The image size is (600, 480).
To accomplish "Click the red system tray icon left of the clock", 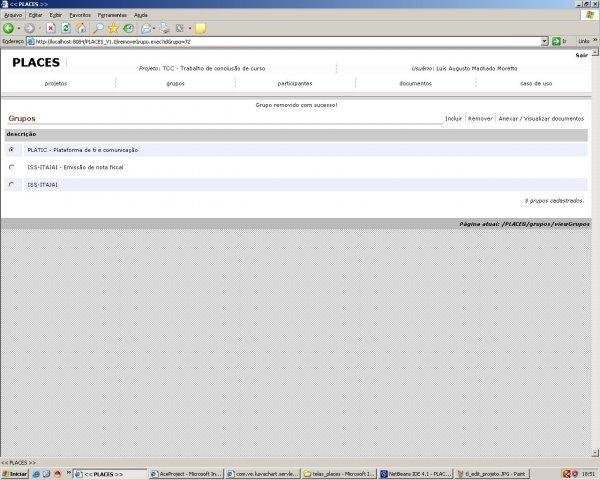I will click(567, 474).
